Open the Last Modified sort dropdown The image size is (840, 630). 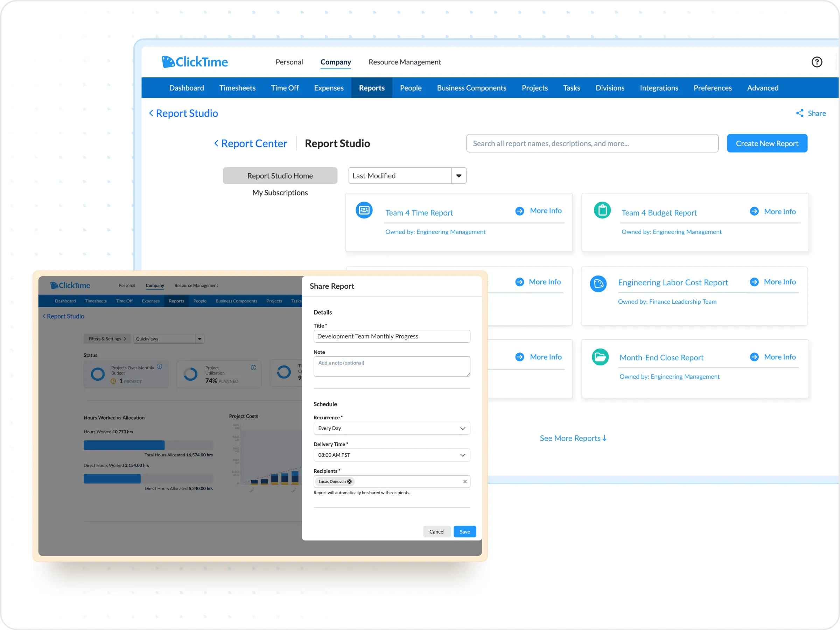click(x=459, y=175)
